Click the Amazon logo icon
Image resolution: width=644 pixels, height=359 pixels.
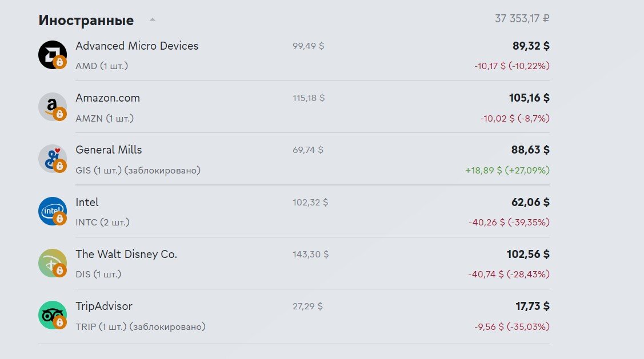click(52, 107)
